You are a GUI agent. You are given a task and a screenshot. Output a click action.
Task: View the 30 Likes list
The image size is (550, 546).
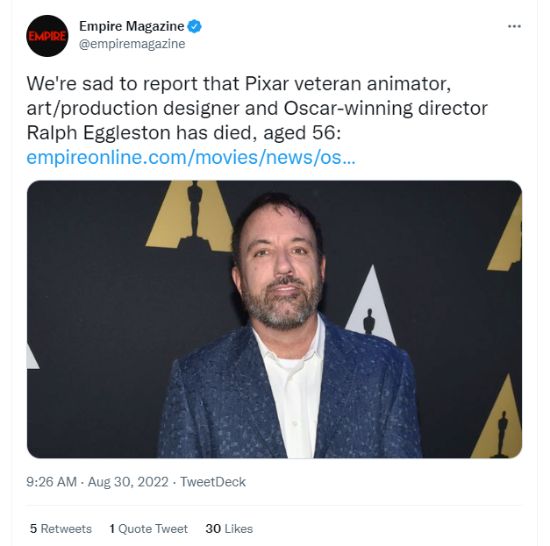click(229, 528)
